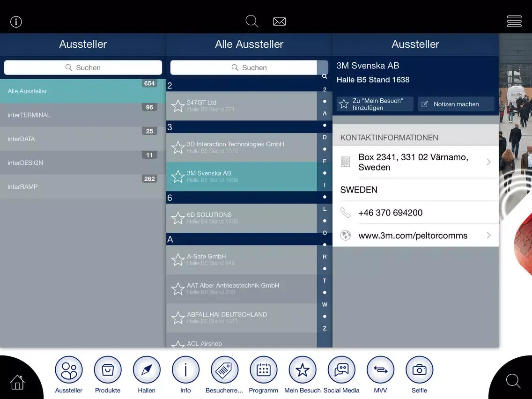The height and width of the screenshot is (399, 532).
Task: Go to home screen icon
Action: click(17, 382)
